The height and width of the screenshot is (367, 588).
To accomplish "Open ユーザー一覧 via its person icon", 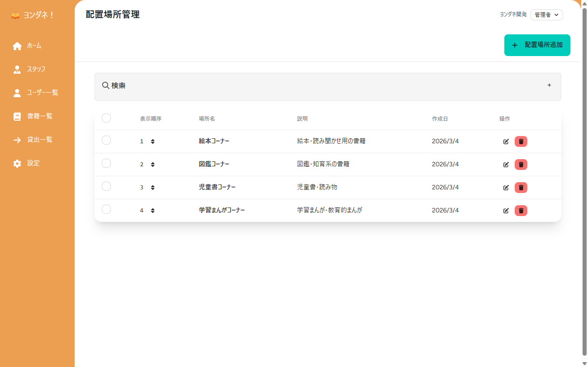I will pos(17,93).
